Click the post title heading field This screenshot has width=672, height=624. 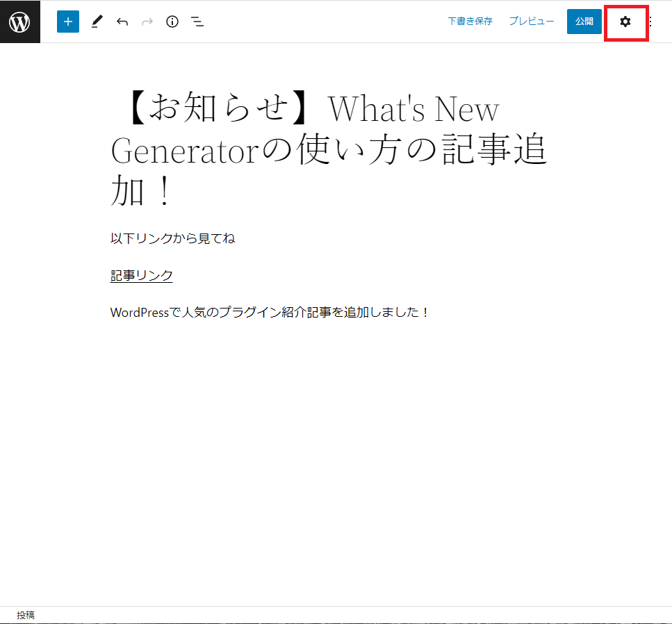pos(329,149)
